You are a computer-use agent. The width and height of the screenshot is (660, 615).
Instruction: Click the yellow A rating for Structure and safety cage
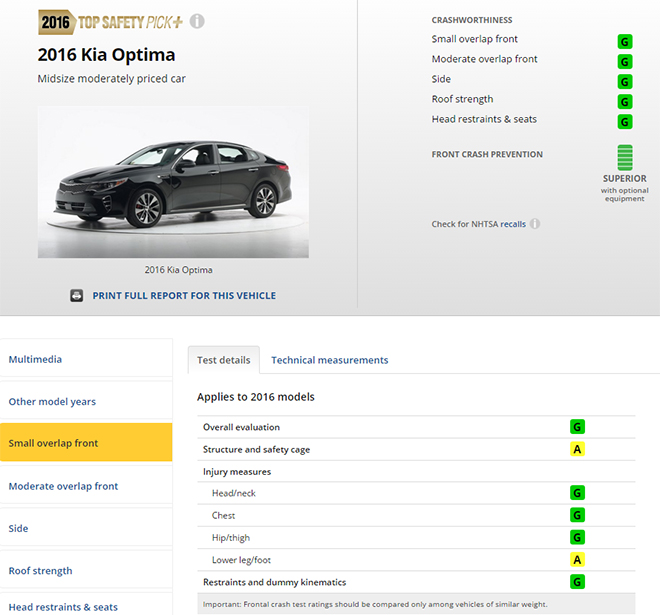pos(577,450)
